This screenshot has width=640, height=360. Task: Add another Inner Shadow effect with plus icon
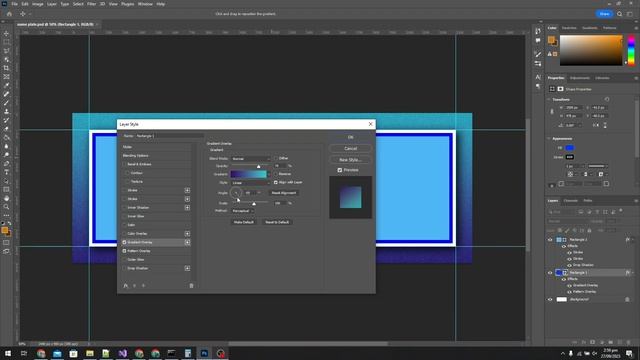pos(187,207)
